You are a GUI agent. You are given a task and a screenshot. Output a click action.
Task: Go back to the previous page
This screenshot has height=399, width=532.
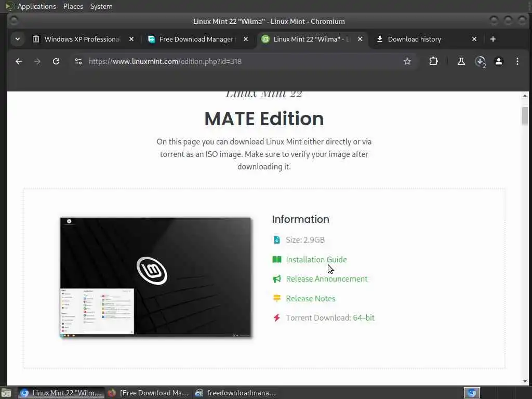click(x=19, y=61)
